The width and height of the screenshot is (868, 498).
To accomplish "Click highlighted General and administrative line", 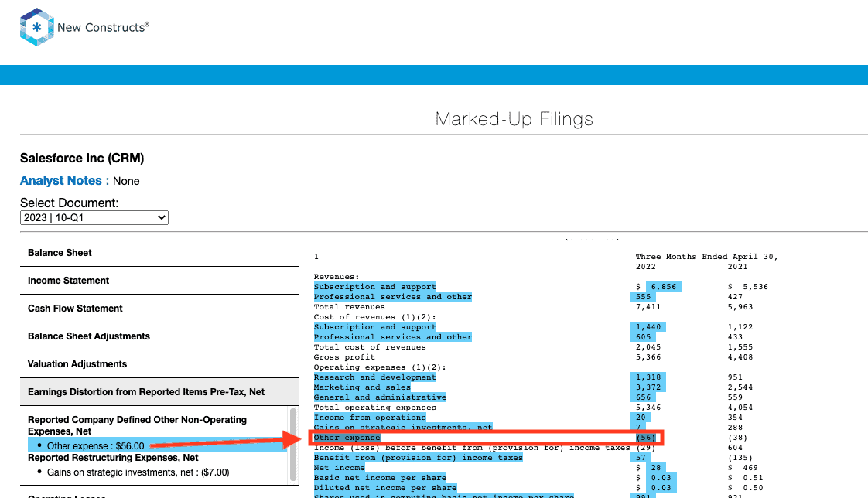I will click(380, 397).
